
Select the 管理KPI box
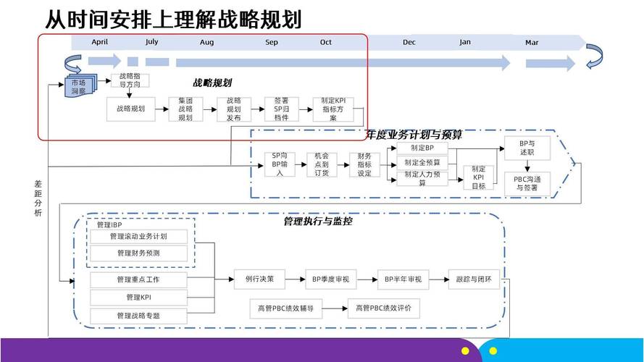(138, 298)
